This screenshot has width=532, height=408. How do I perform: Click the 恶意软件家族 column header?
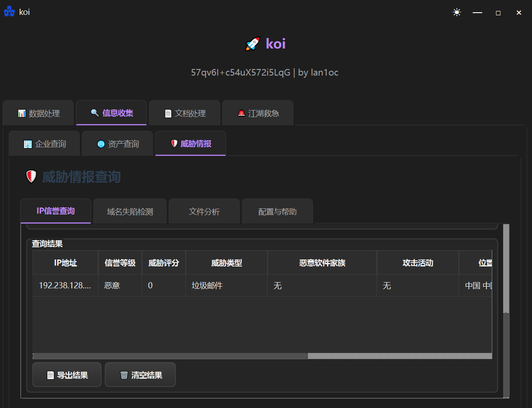322,263
